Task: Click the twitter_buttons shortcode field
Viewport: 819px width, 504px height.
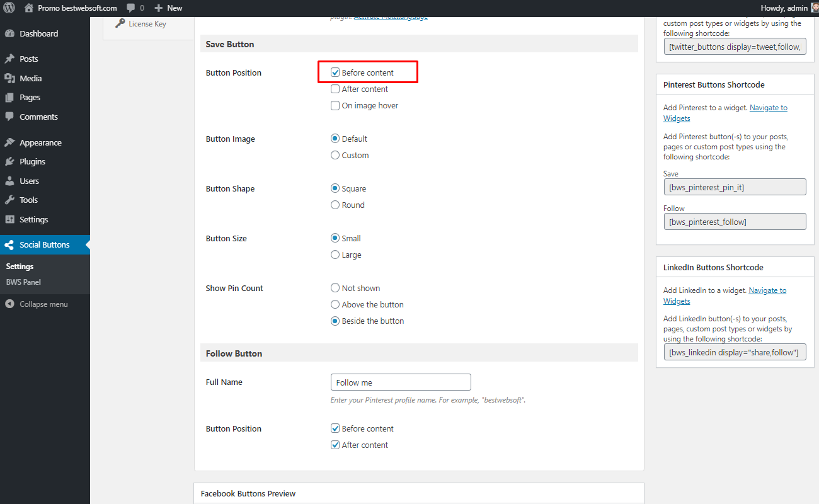Action: tap(735, 47)
